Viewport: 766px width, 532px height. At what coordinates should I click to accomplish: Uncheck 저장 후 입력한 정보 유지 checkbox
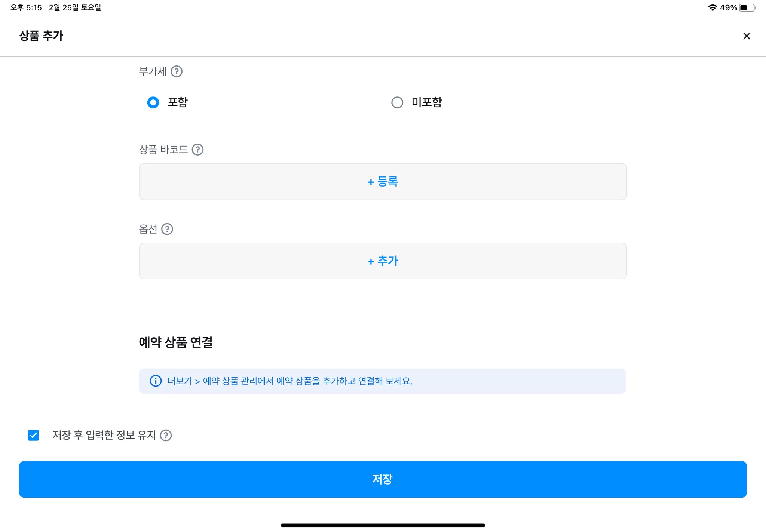click(x=33, y=435)
